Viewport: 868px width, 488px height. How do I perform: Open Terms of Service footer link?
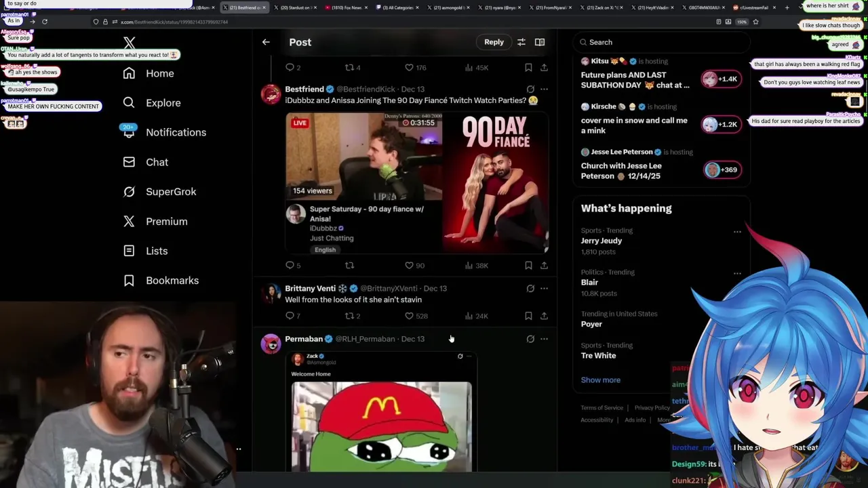[x=601, y=408]
